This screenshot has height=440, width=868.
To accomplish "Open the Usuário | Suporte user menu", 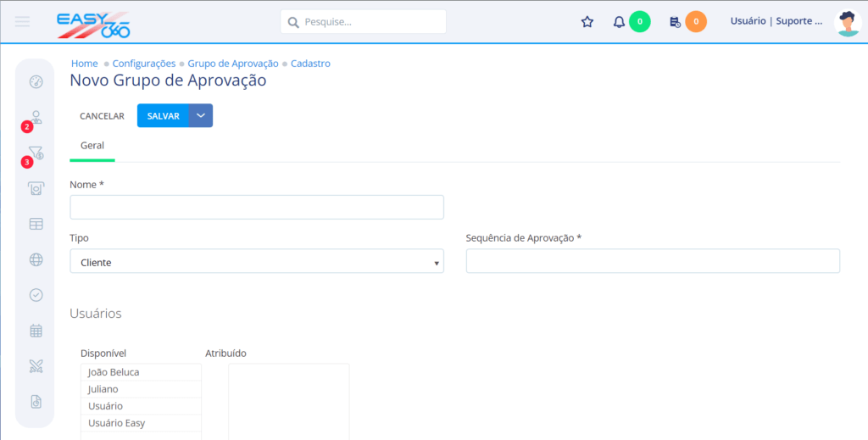I will coord(776,21).
